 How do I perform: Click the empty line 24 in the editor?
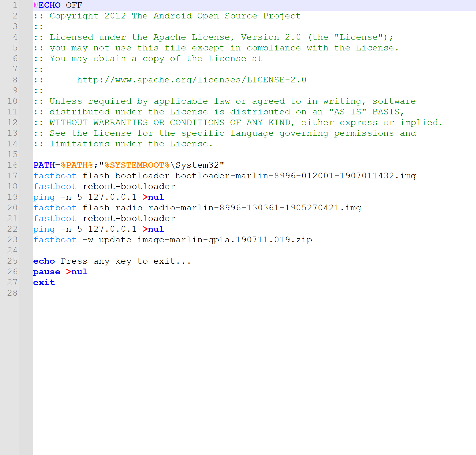[173, 250]
